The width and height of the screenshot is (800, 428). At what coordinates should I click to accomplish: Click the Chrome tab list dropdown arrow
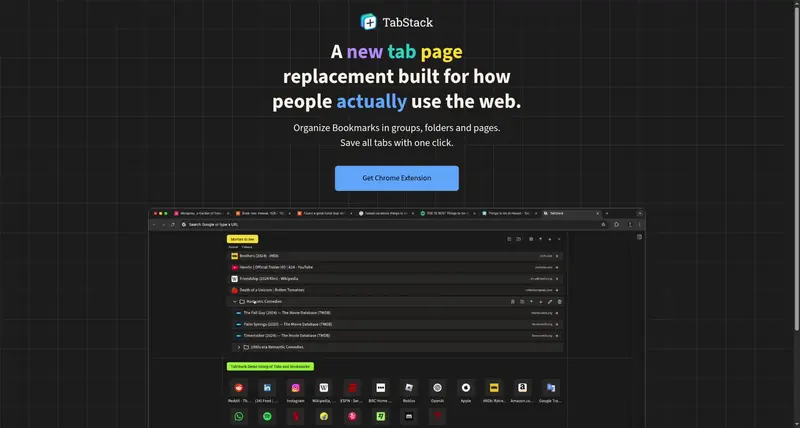pos(640,213)
